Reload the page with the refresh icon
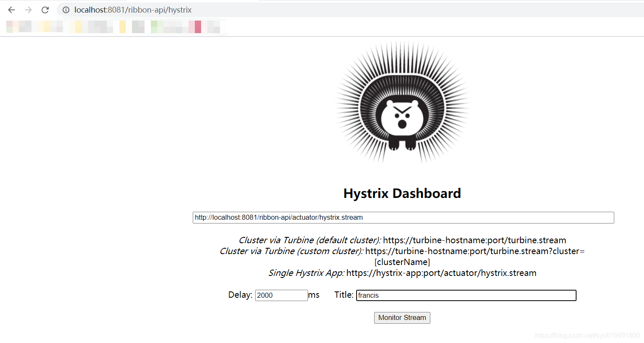The image size is (644, 343). 45,10
